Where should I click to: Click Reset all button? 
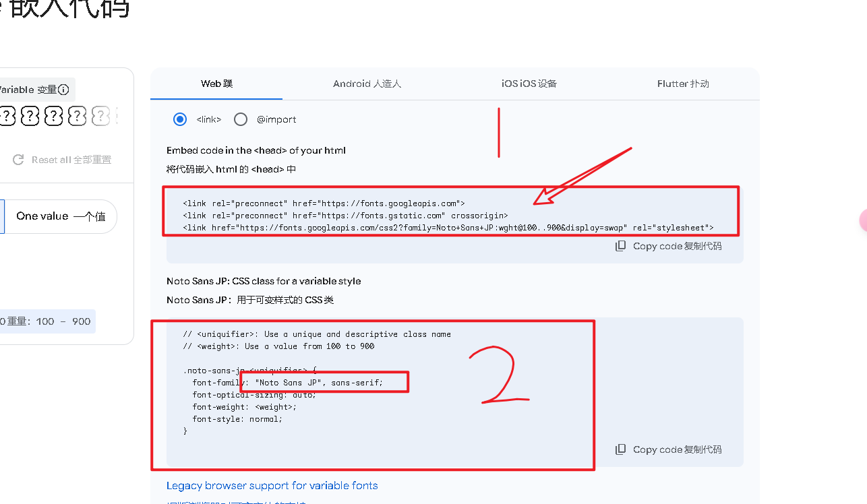click(62, 160)
